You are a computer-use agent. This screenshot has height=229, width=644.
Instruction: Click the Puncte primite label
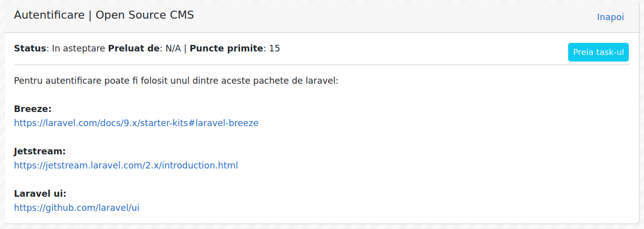(226, 48)
